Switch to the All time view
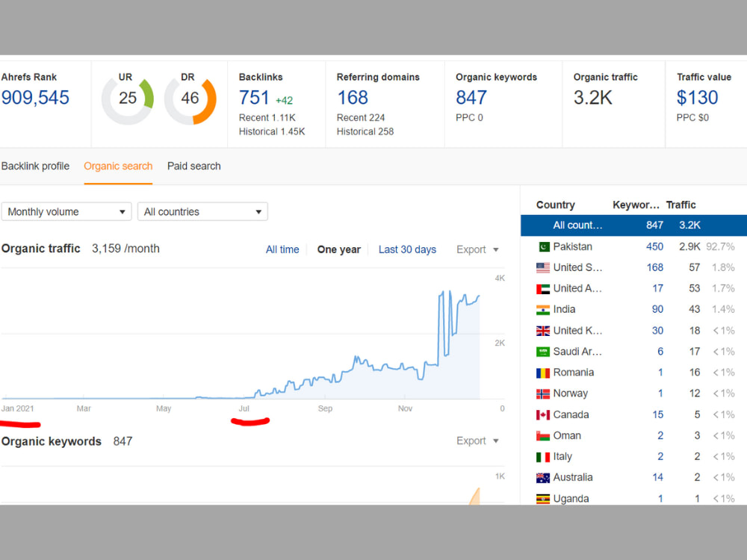This screenshot has width=747, height=560. [x=282, y=249]
